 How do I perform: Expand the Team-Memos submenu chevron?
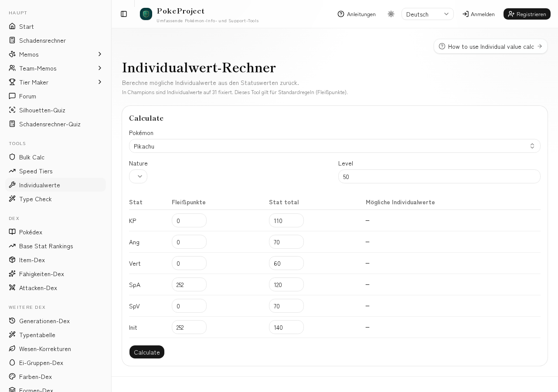100,68
